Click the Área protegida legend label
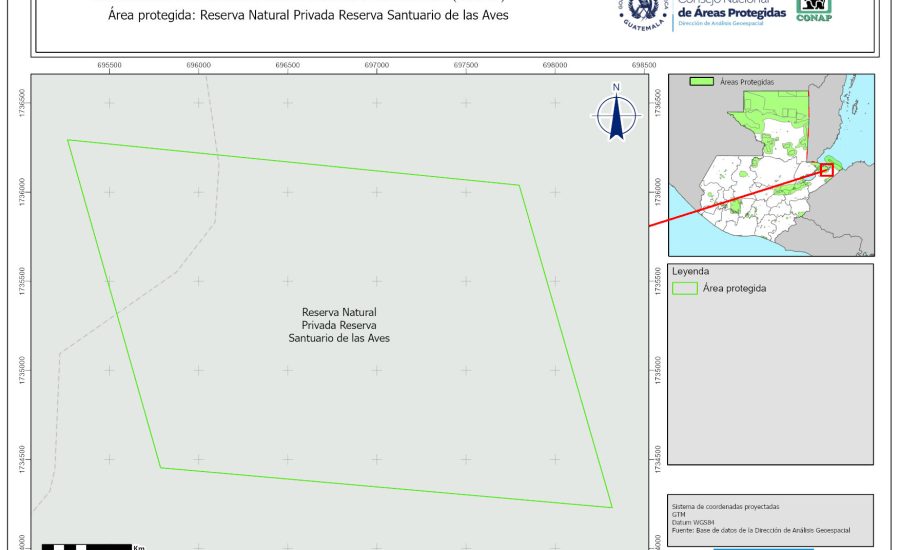900x550 pixels. pos(734,288)
